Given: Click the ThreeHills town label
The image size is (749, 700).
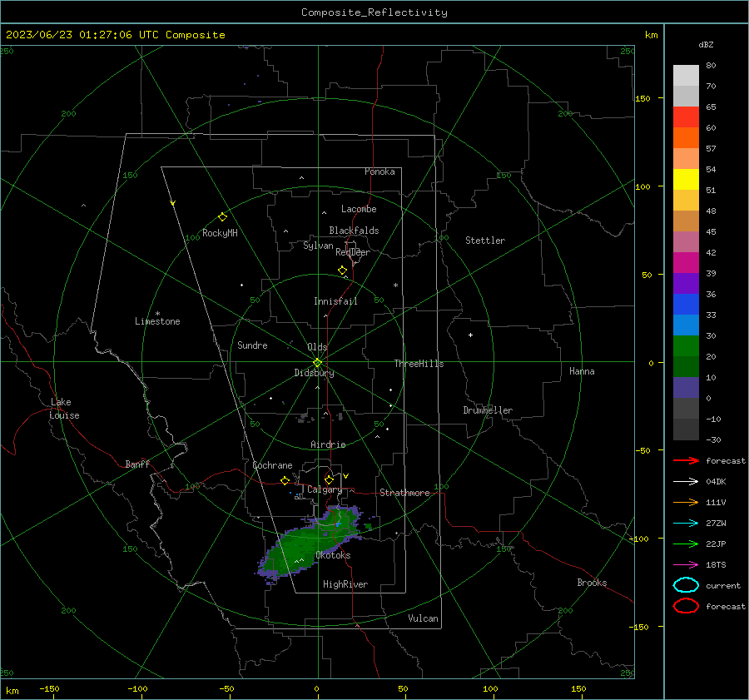Looking at the screenshot, I should coord(419,364).
